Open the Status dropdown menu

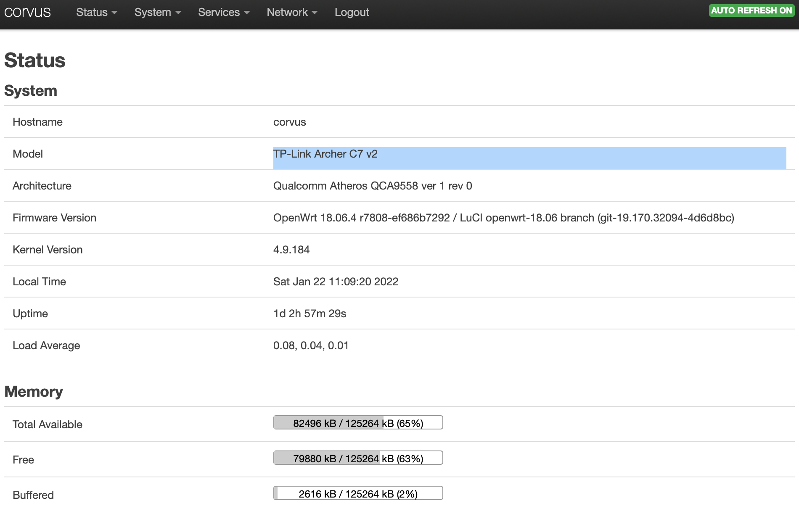(96, 12)
